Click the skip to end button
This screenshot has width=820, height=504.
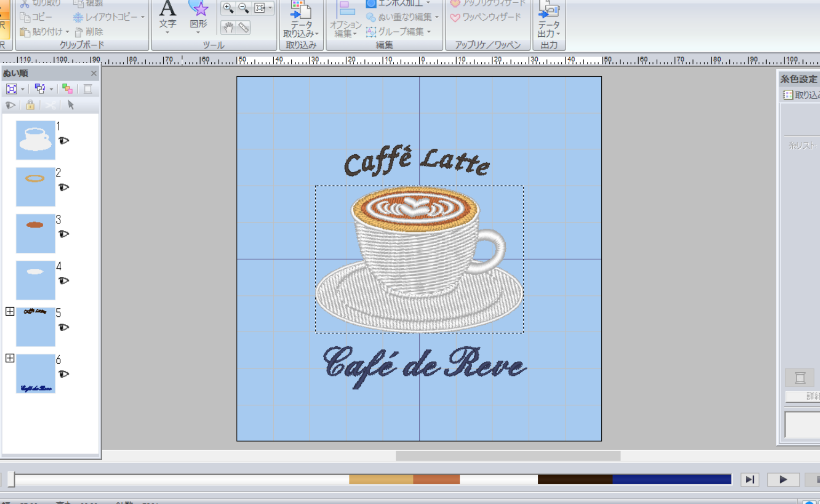[750, 479]
